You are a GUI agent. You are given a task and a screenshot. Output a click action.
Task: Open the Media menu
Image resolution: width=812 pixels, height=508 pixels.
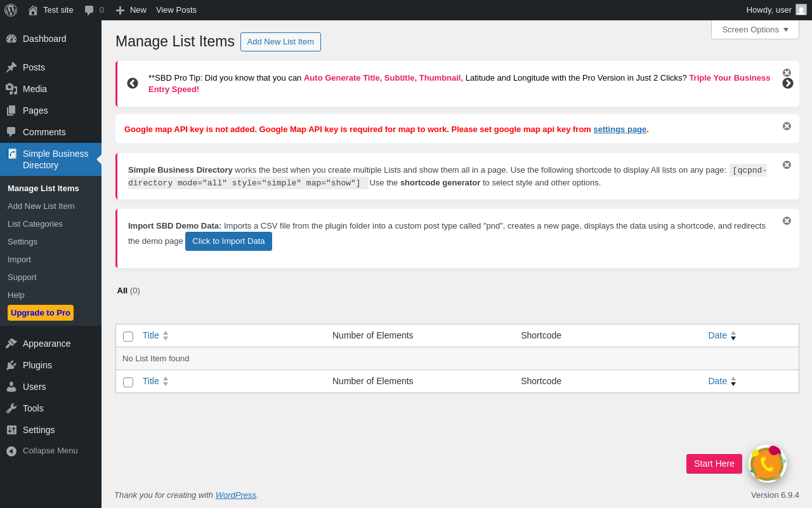coord(35,89)
